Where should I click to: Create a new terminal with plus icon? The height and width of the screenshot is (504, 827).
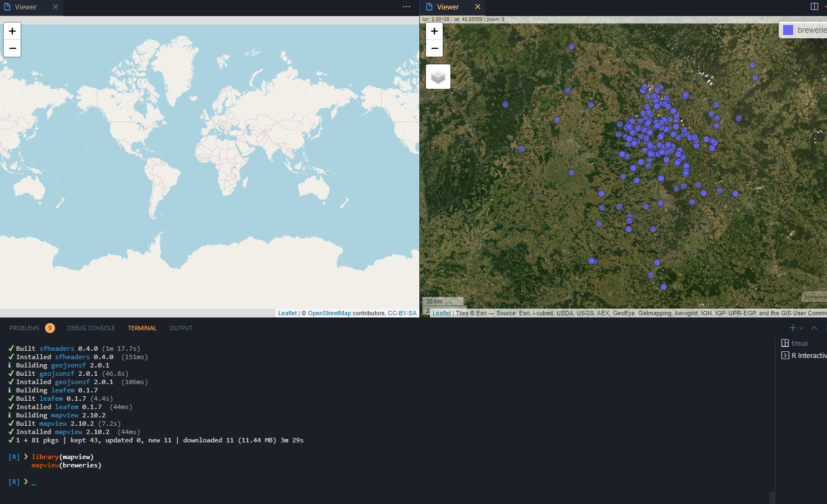pos(793,328)
